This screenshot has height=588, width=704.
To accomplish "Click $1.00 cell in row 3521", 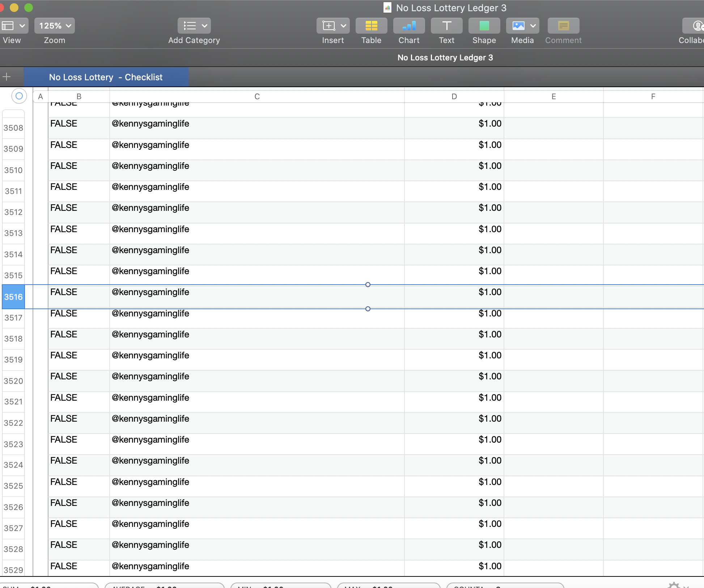I will point(454,402).
